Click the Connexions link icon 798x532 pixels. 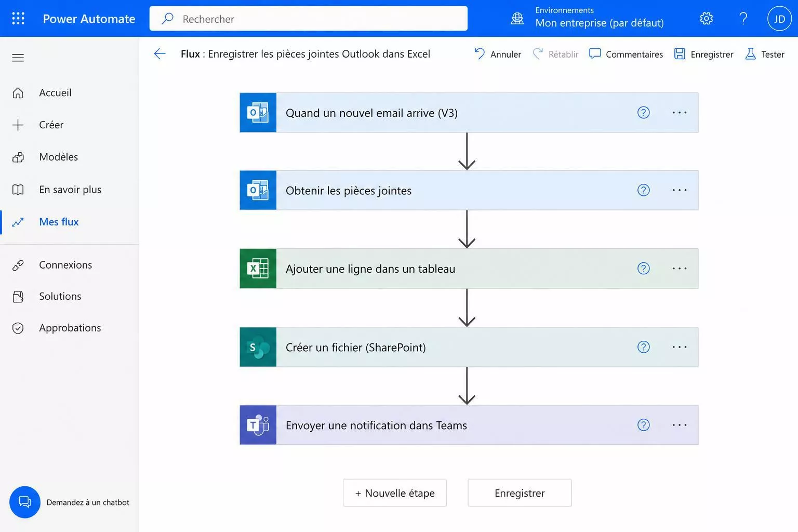(x=18, y=265)
